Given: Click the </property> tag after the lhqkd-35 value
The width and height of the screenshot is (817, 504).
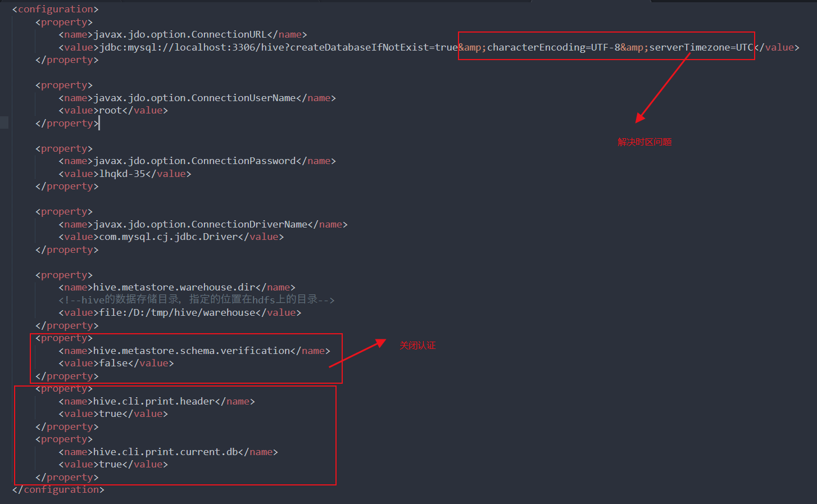Looking at the screenshot, I should tap(67, 186).
